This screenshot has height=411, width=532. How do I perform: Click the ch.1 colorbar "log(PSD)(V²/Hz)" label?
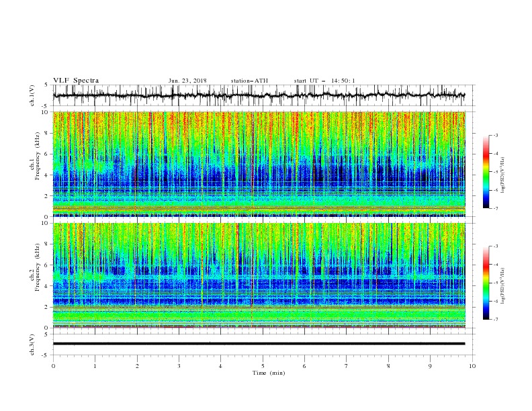(x=503, y=175)
